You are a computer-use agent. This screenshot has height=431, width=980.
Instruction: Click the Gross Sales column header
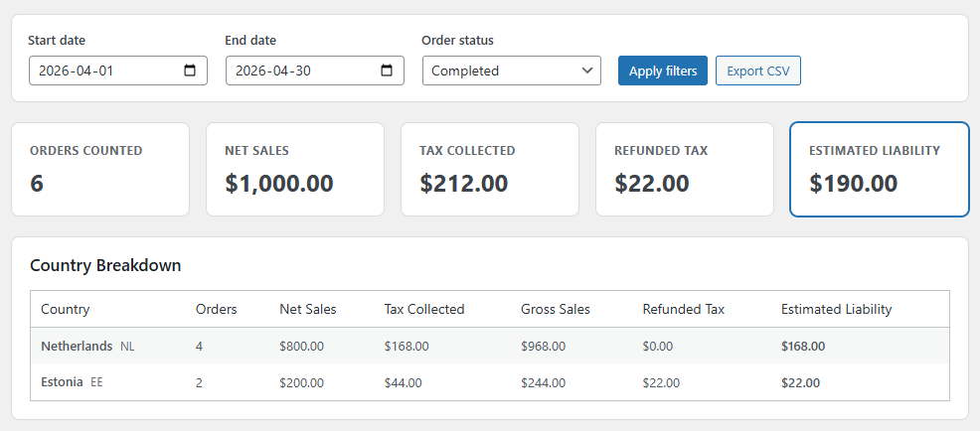tap(556, 309)
